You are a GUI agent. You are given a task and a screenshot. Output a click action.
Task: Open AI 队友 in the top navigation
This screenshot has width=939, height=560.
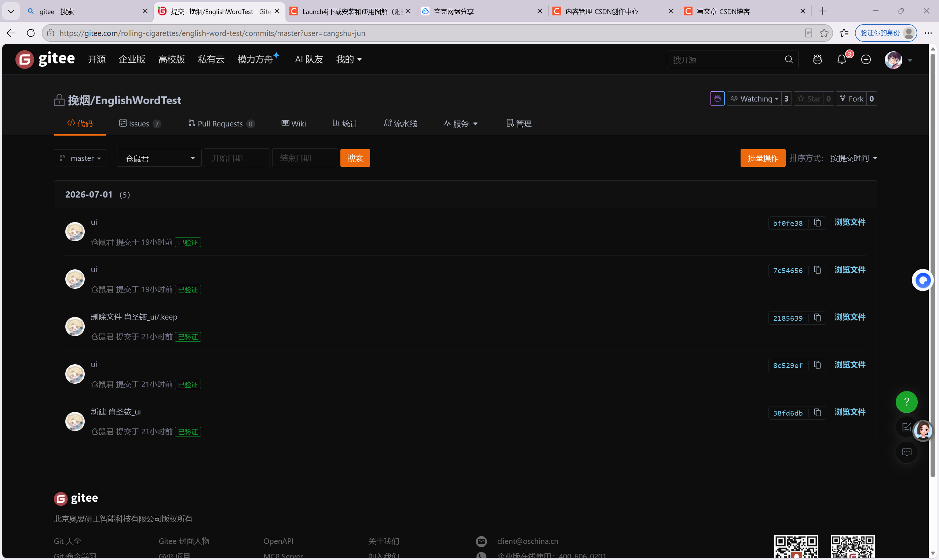tap(309, 59)
